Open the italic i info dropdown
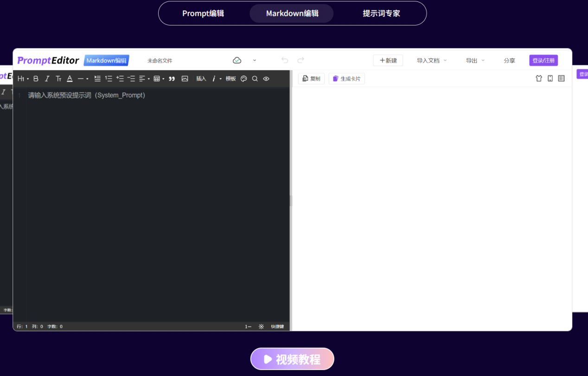Viewport: 588px width, 376px height. tap(217, 79)
